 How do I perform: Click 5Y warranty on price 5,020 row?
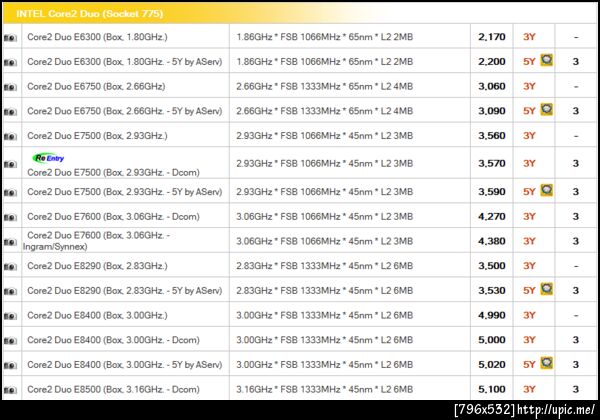(x=529, y=365)
